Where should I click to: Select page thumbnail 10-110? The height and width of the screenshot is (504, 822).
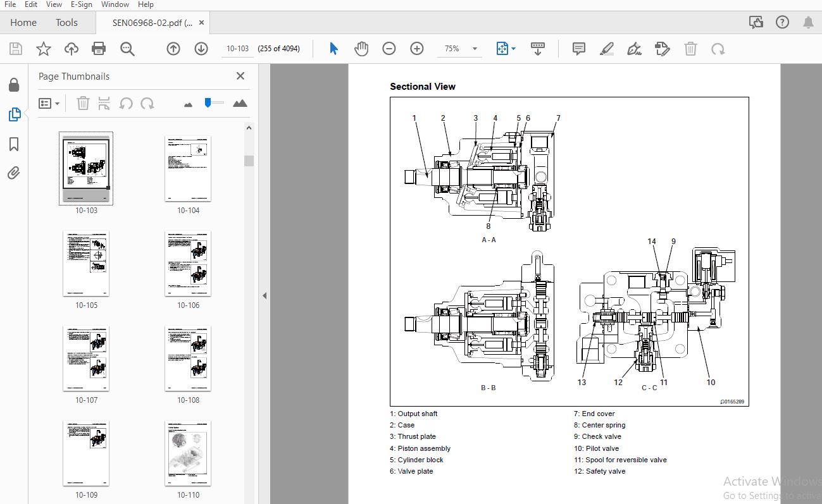(188, 453)
